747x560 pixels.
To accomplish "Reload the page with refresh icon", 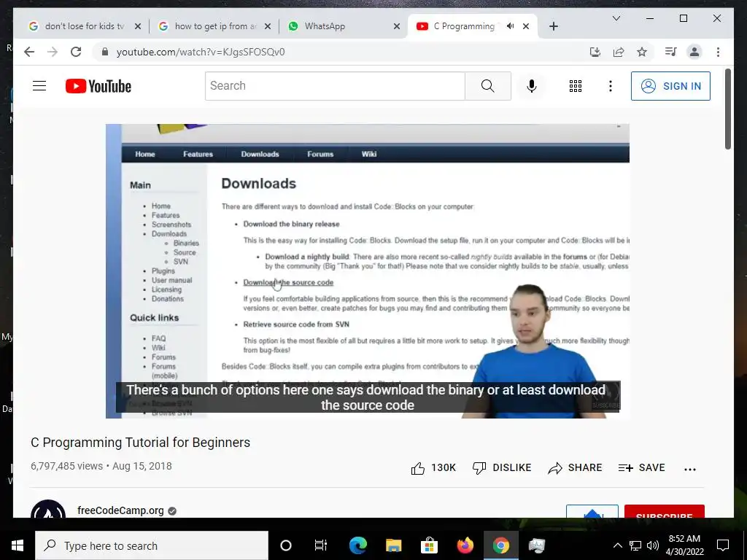I will 76,52.
